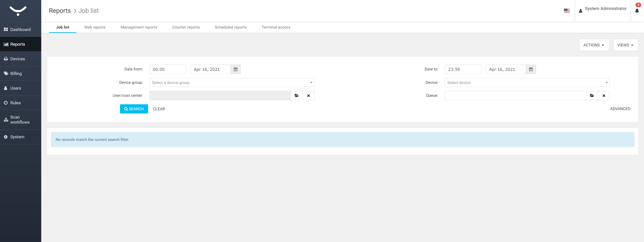Click the SEARCH button
Image resolution: width=644 pixels, height=242 pixels.
click(x=133, y=109)
